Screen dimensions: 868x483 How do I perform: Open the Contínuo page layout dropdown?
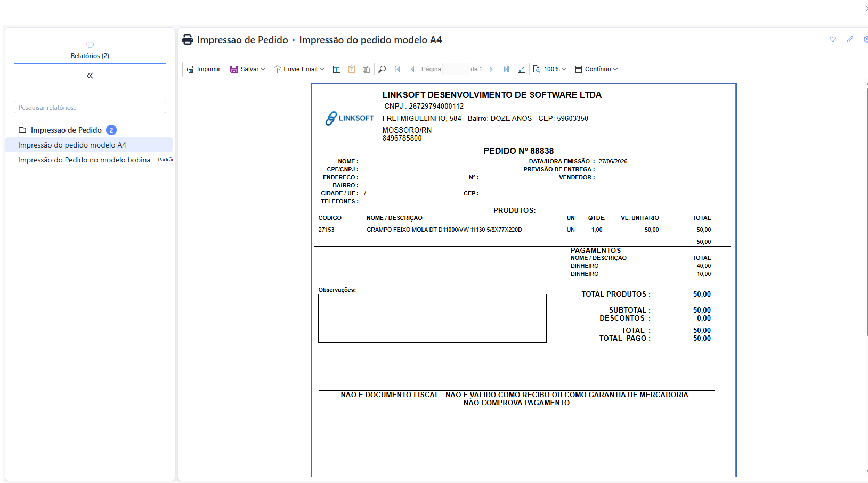[597, 69]
